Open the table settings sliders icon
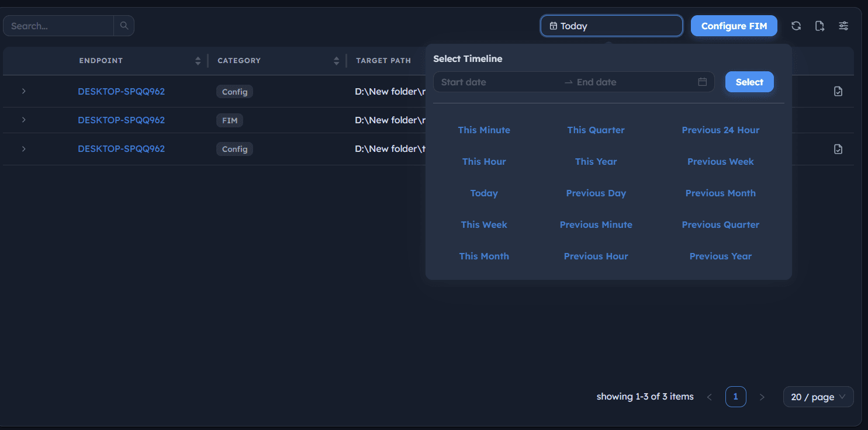Viewport: 868px width, 430px height. 843,26
